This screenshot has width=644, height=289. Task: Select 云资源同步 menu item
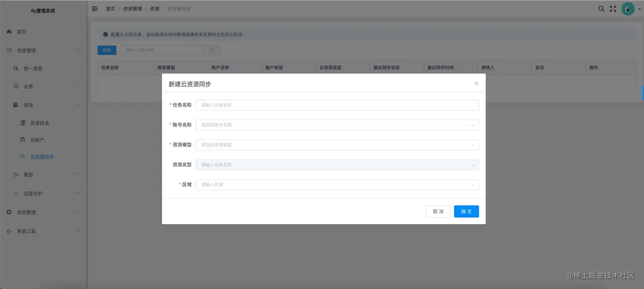click(42, 157)
